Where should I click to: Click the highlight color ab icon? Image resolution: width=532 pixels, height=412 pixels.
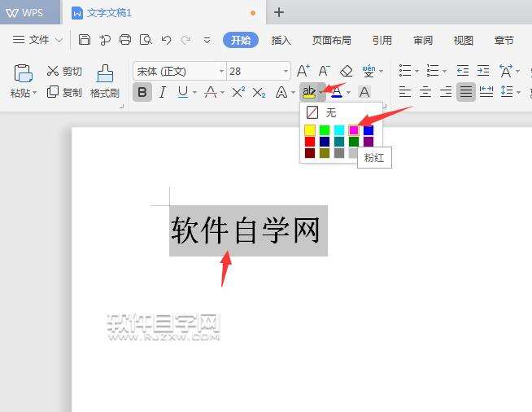[x=309, y=92]
